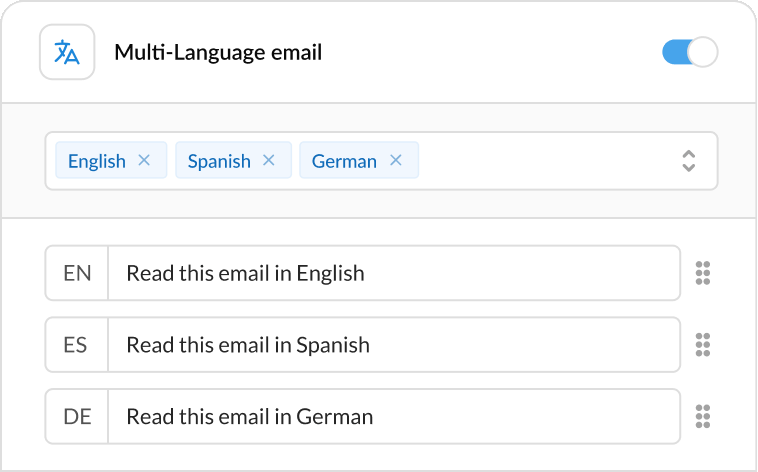Image resolution: width=758 pixels, height=472 pixels.
Task: Select the ES language code label
Action: [77, 345]
